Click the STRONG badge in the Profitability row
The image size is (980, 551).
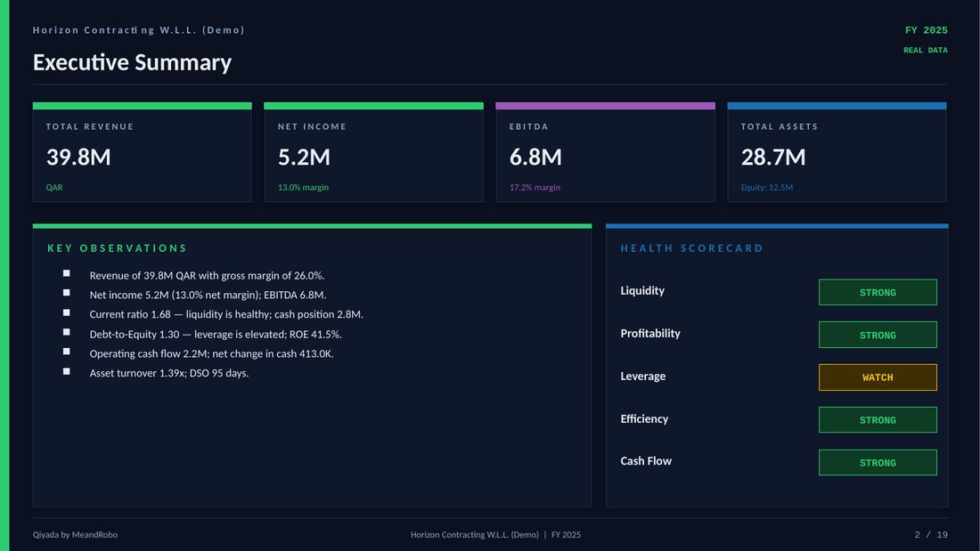pos(878,335)
